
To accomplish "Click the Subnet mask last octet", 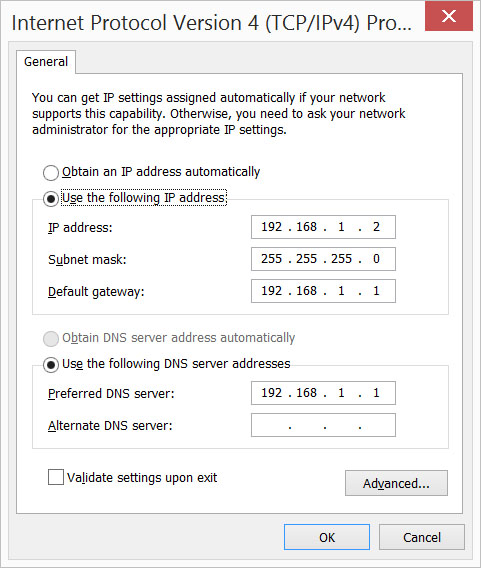I will coord(376,259).
